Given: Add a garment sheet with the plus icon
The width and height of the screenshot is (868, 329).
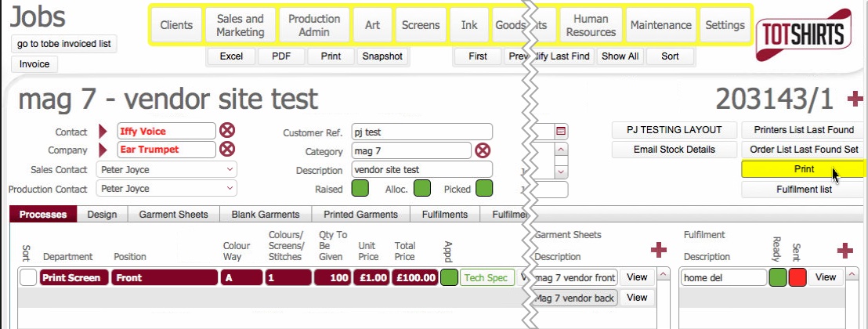Looking at the screenshot, I should [659, 250].
